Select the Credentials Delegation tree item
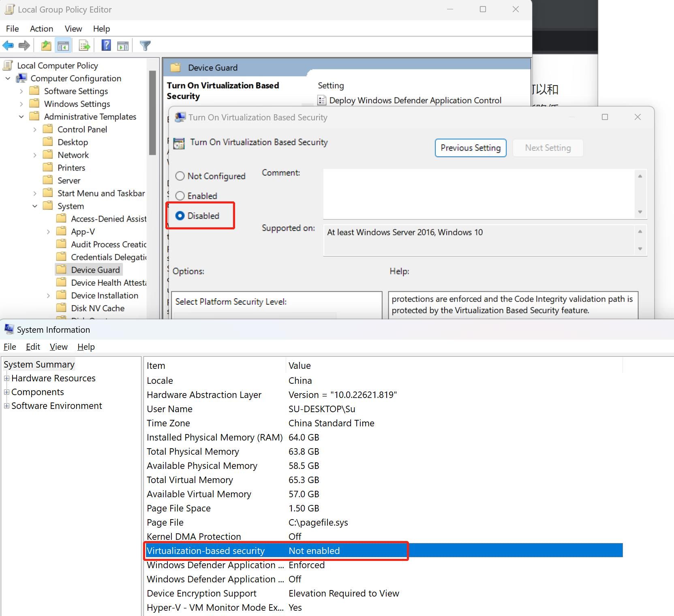The height and width of the screenshot is (616, 674). [109, 257]
